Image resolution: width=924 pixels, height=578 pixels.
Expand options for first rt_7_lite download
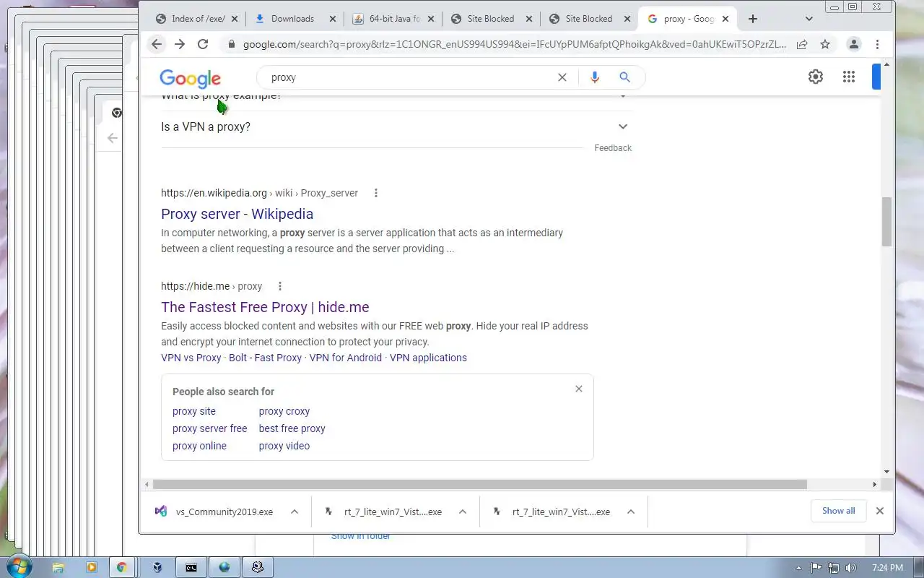pos(463,512)
